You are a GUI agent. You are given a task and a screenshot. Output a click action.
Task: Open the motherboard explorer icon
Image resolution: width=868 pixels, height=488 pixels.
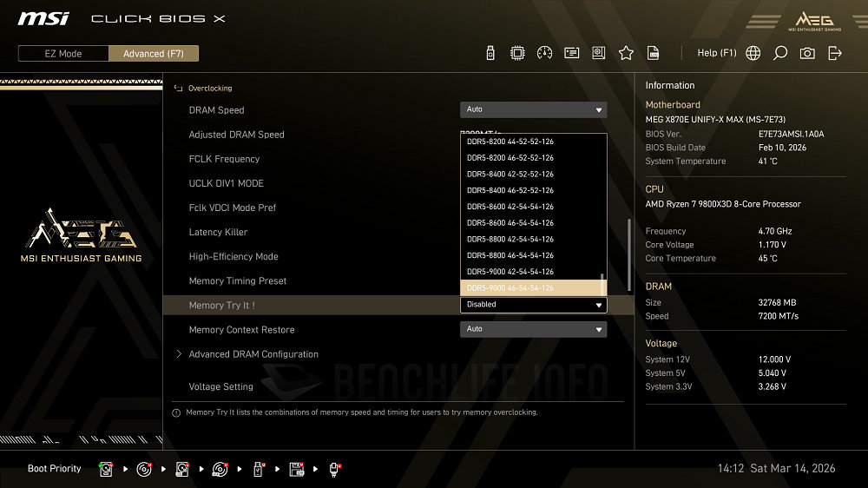[598, 53]
